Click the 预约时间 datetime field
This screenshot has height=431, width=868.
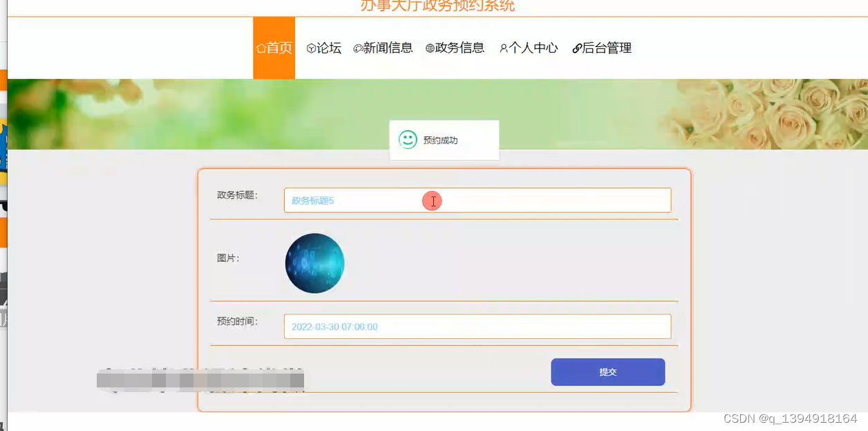[x=477, y=326]
